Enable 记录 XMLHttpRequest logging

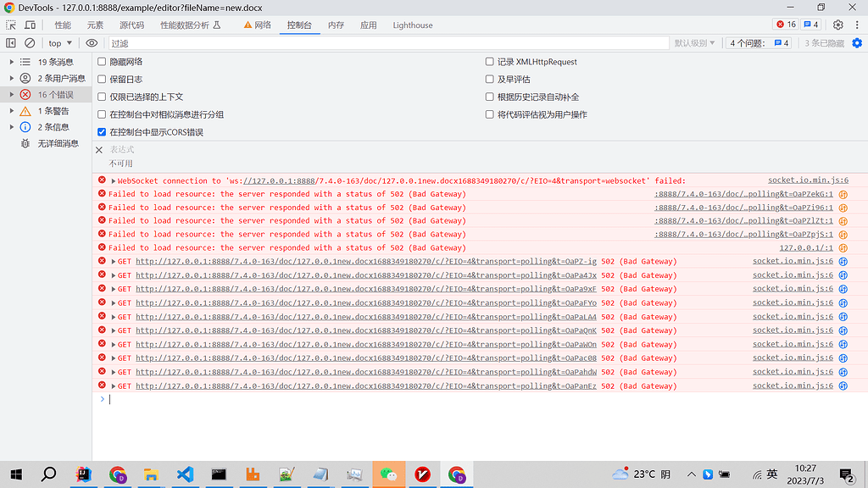click(489, 62)
